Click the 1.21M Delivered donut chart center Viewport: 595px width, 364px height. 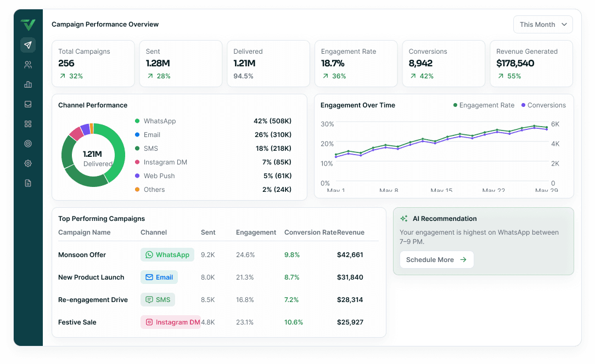(x=93, y=155)
